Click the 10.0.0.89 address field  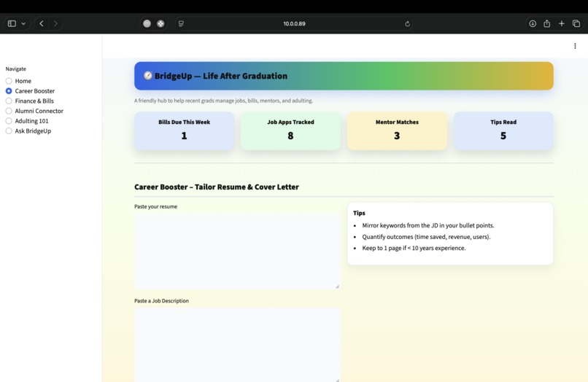pos(295,23)
